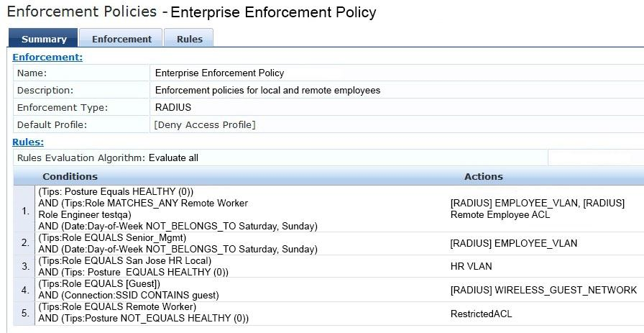
Task: Open the Rules tab
Action: pos(189,39)
